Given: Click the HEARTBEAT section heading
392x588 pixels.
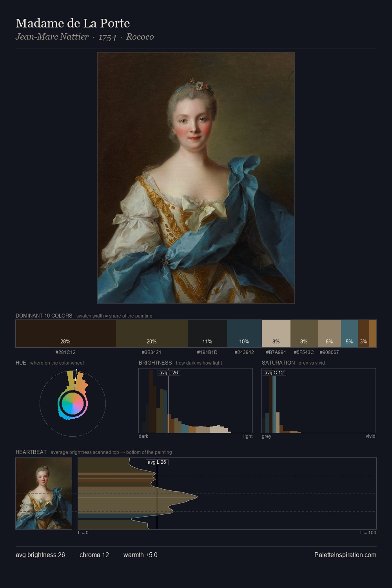Looking at the screenshot, I should [x=31, y=452].
